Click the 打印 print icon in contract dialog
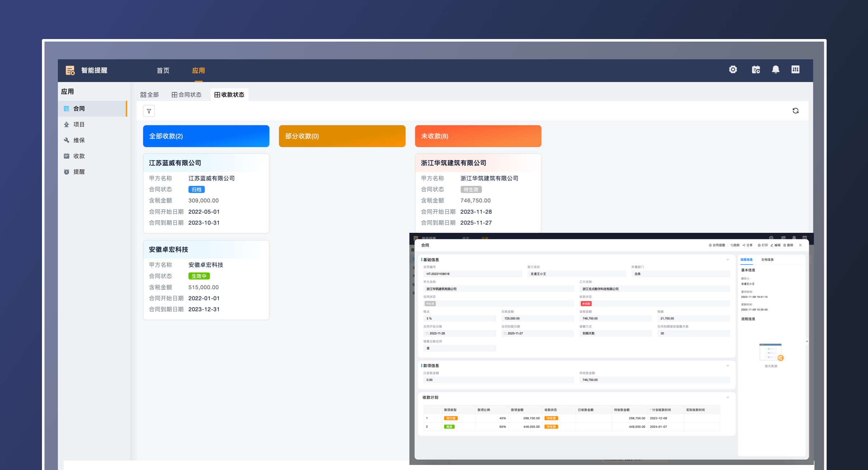Viewport: 868px width, 470px height. pyautogui.click(x=762, y=245)
